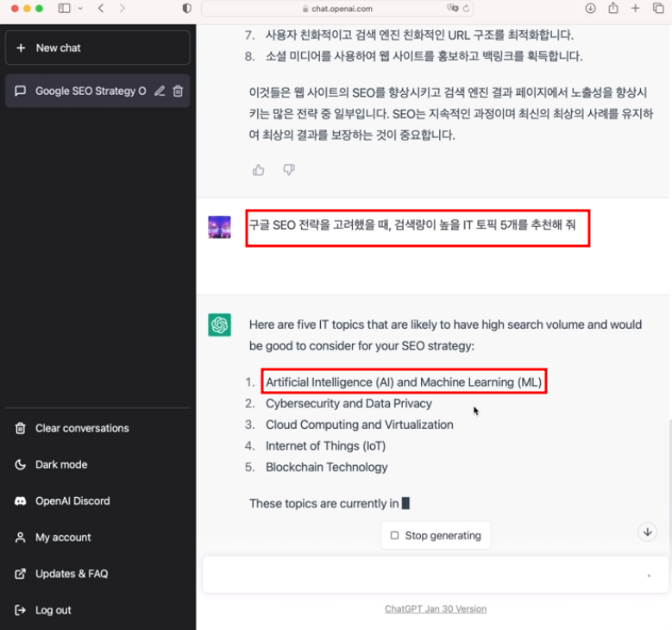The image size is (672, 630).
Task: Click 'Internet of Things (IoT)' item
Action: pos(325,446)
